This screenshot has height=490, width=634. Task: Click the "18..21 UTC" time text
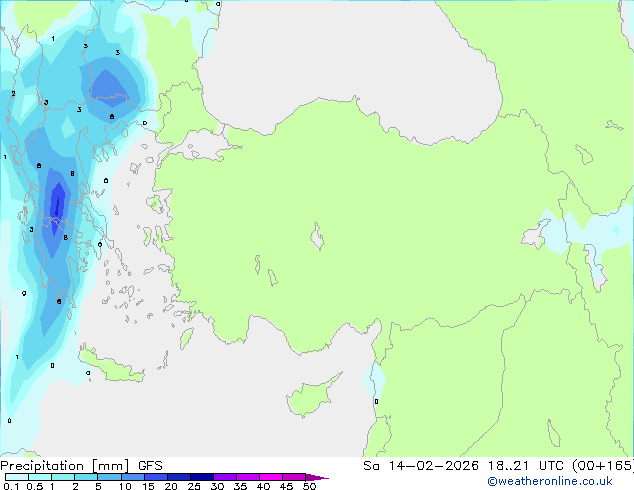pyautogui.click(x=528, y=466)
